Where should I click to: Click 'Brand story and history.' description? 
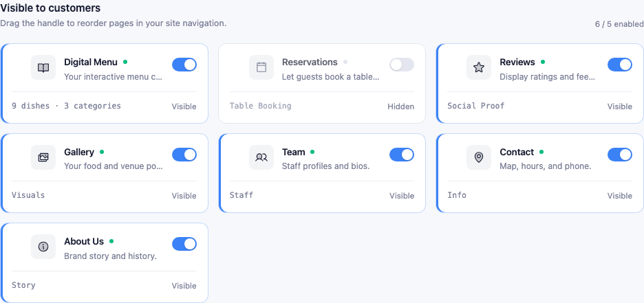tap(111, 256)
